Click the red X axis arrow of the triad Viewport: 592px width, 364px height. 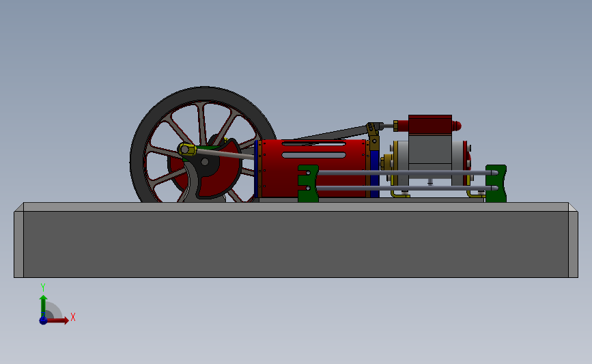pos(57,320)
